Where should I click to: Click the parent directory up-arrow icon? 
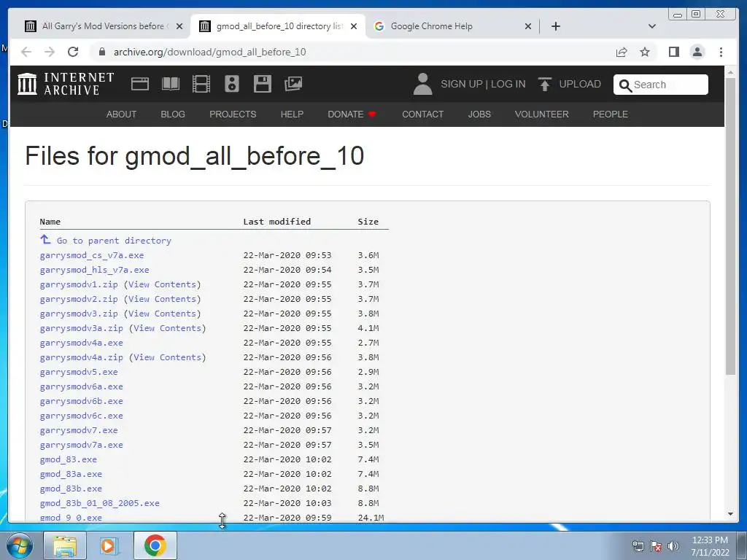45,239
